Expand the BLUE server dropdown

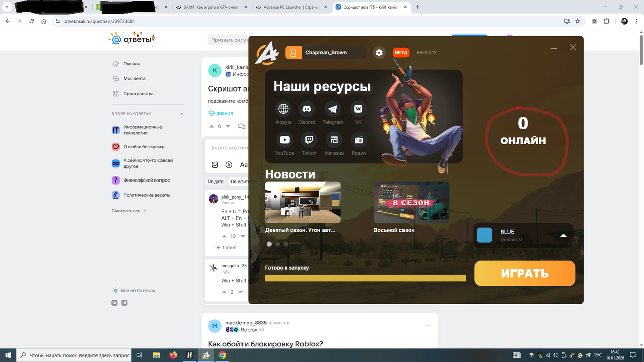[x=563, y=235]
